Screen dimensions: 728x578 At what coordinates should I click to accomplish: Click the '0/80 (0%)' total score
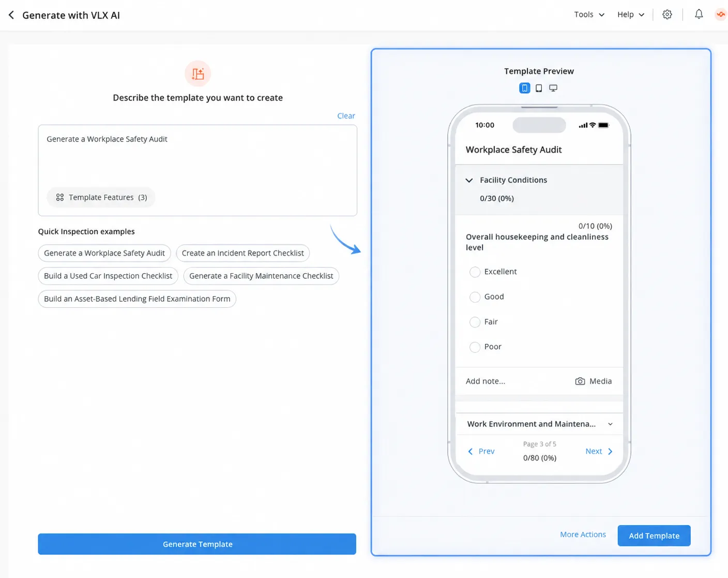[540, 458]
